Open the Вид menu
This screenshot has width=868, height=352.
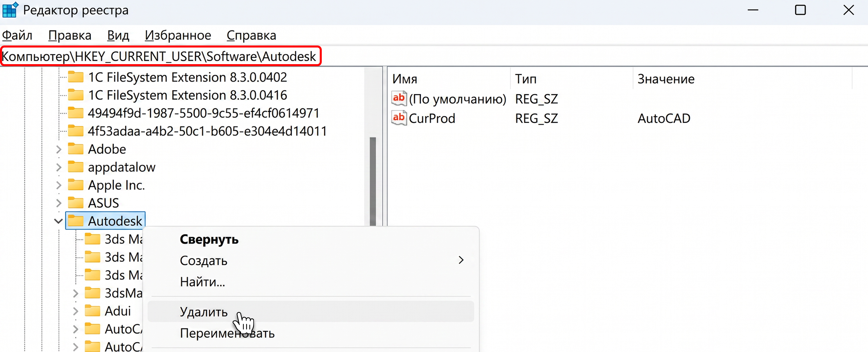tap(118, 35)
